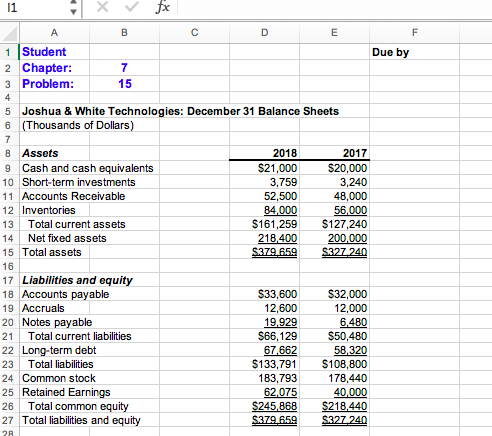This screenshot has height=436, width=492.
Task: Click the 3,240 short-term investments value
Action: coord(353,182)
